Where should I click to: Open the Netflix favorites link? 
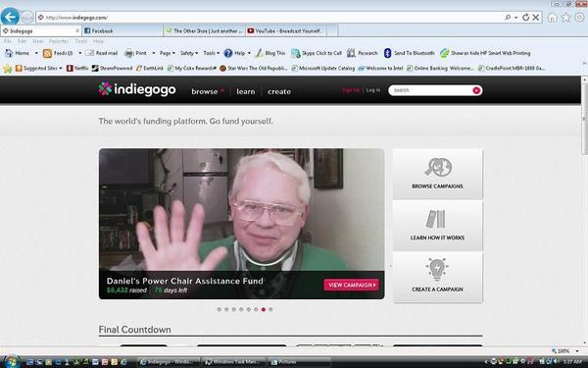(77, 69)
